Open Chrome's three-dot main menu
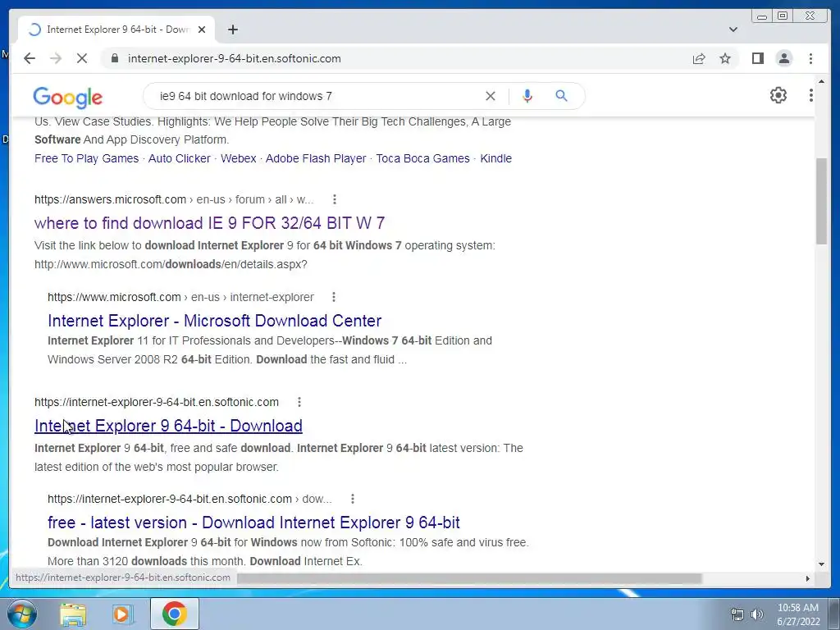840x630 pixels. click(810, 58)
